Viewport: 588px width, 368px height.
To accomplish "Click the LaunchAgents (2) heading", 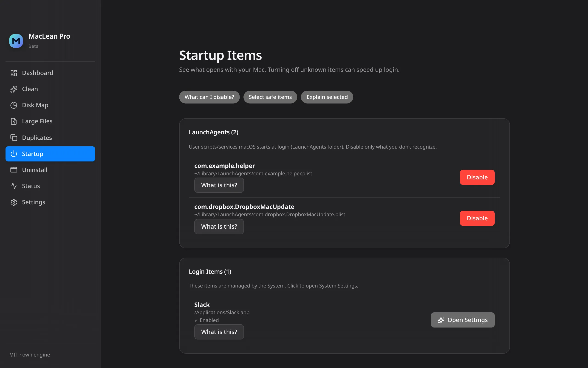I will (214, 132).
